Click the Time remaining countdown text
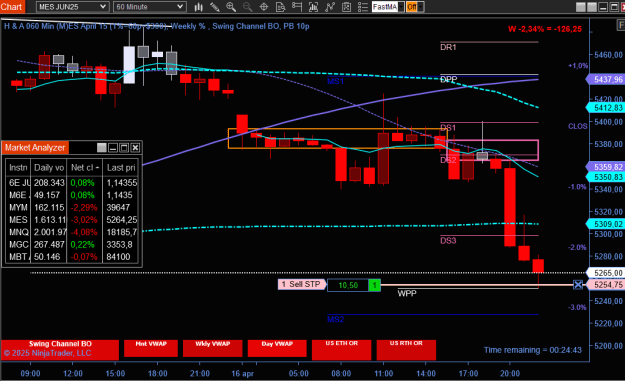The height and width of the screenshot is (381, 625). tap(533, 350)
